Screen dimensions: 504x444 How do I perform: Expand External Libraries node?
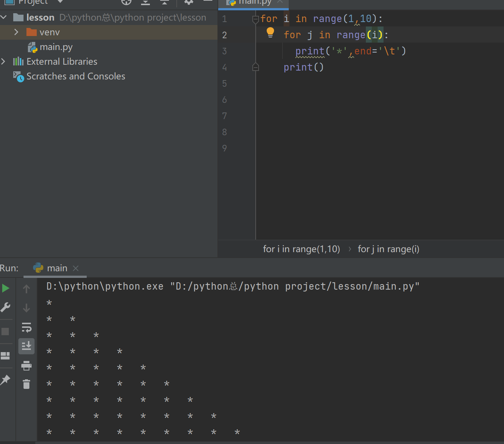tap(3, 61)
